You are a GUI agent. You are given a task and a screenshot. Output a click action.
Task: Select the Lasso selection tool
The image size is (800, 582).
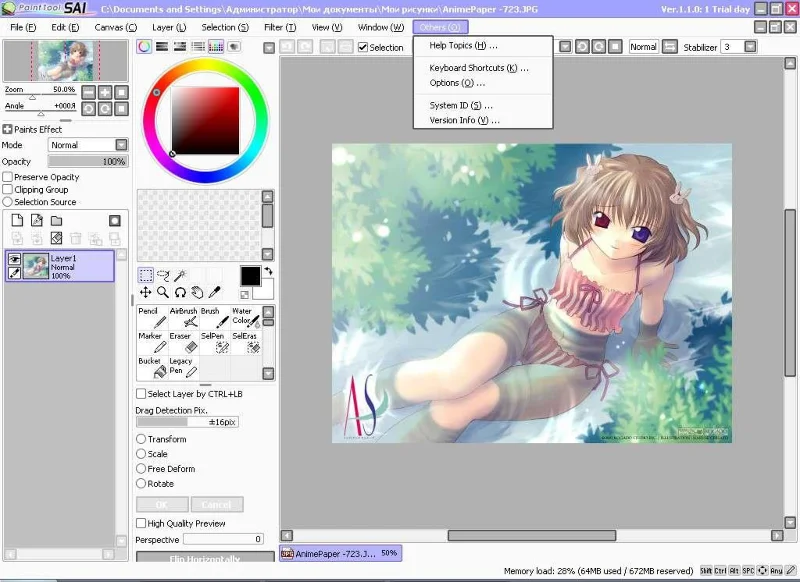pos(163,276)
